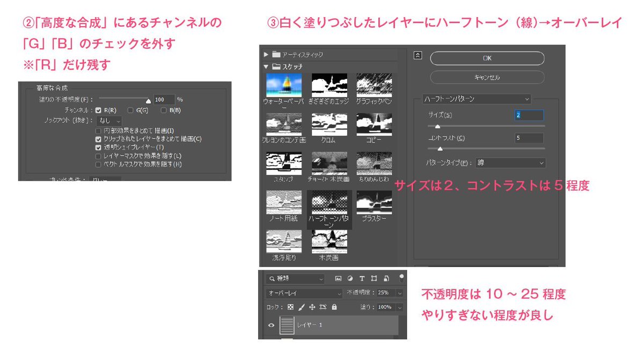Click the 塗り 100% value field
Image resolution: width=644 pixels, height=362 pixels.
tap(385, 307)
